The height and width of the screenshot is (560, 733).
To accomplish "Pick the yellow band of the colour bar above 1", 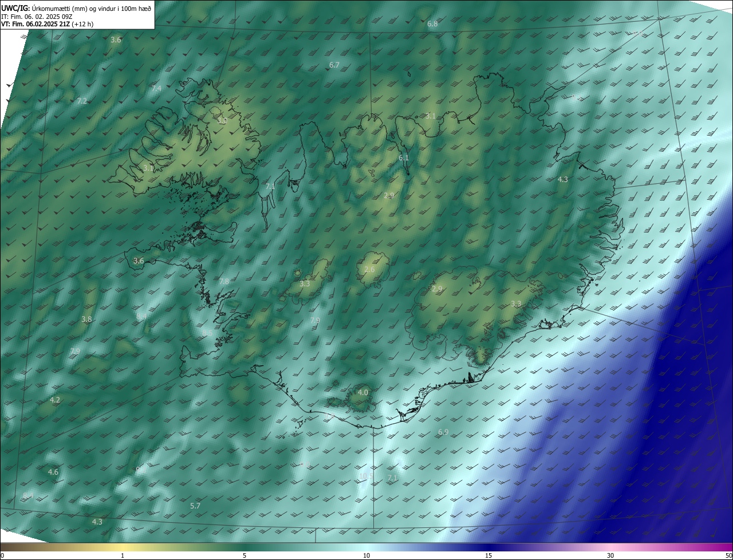I will (123, 547).
